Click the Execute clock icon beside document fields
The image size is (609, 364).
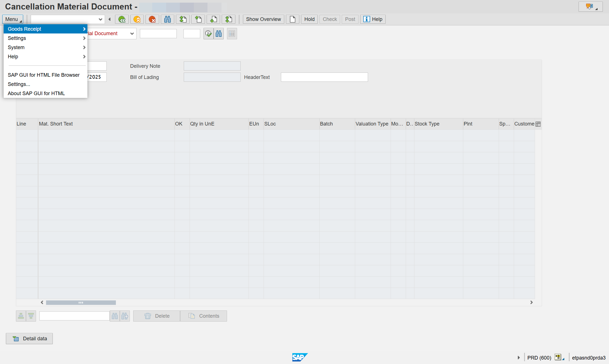pos(209,34)
